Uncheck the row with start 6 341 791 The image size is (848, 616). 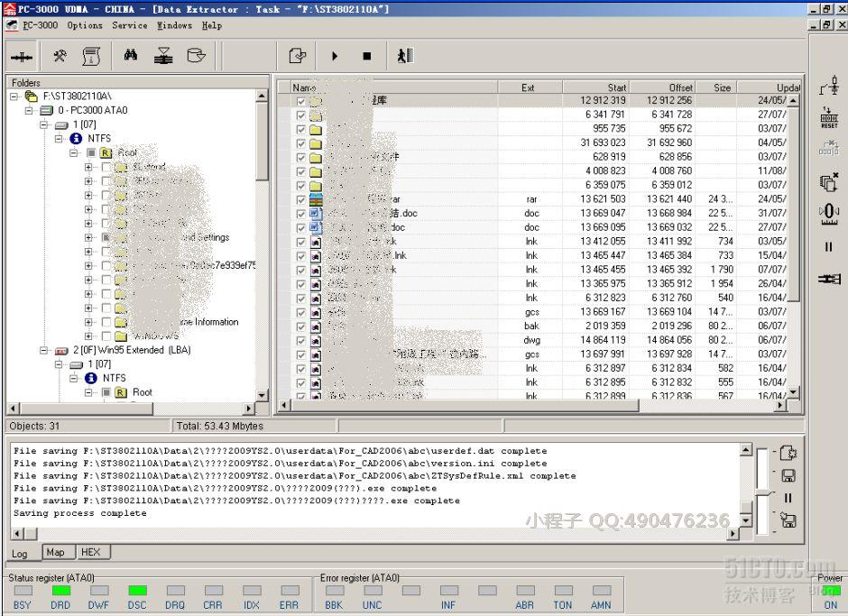point(301,115)
